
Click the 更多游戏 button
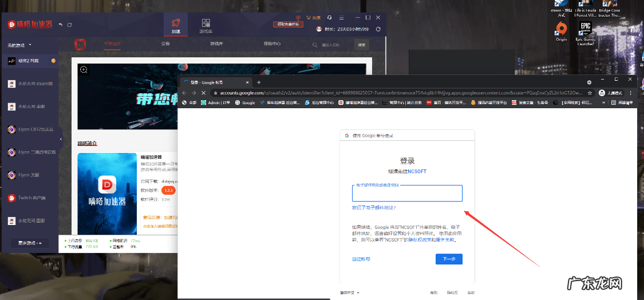tap(30, 243)
